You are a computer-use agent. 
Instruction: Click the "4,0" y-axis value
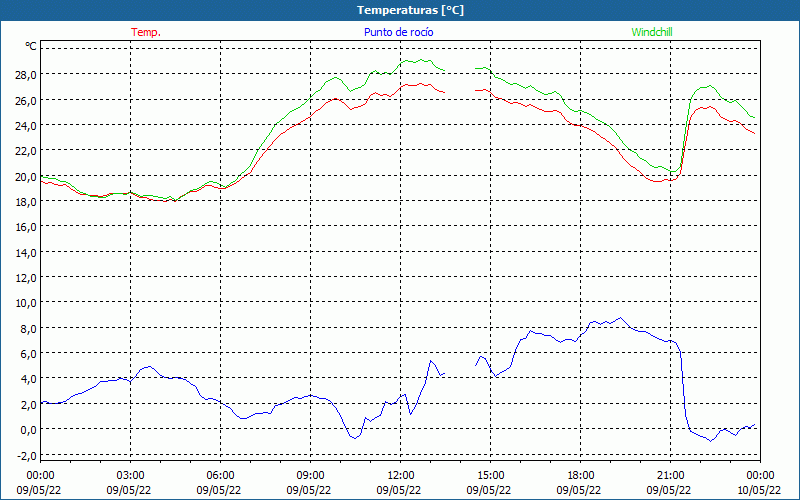pyautogui.click(x=28, y=379)
